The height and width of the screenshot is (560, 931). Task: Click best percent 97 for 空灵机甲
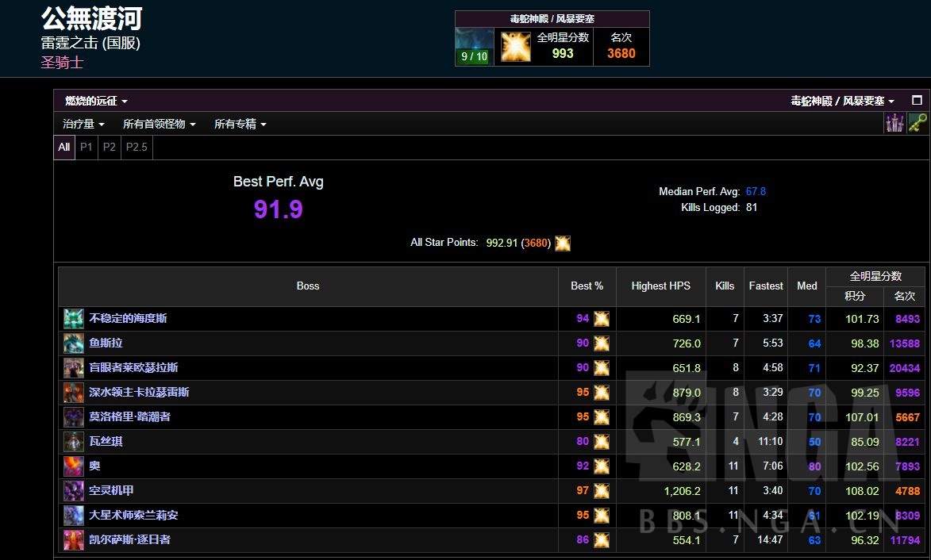point(583,491)
